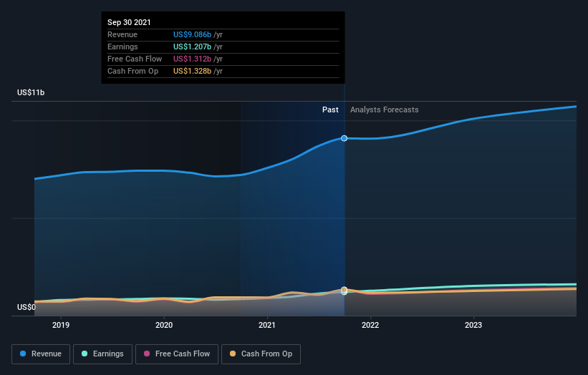Click the Earnings row label in tooltip

[x=122, y=47]
